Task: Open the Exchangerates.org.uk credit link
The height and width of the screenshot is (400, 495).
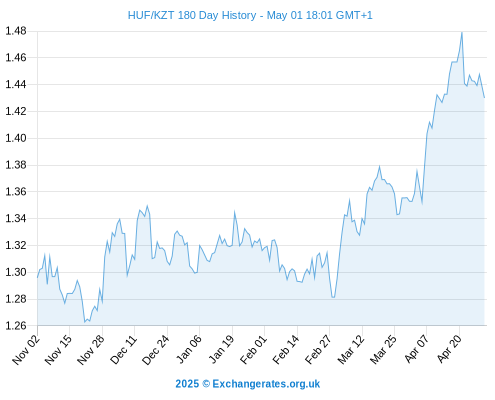Action: (248, 384)
